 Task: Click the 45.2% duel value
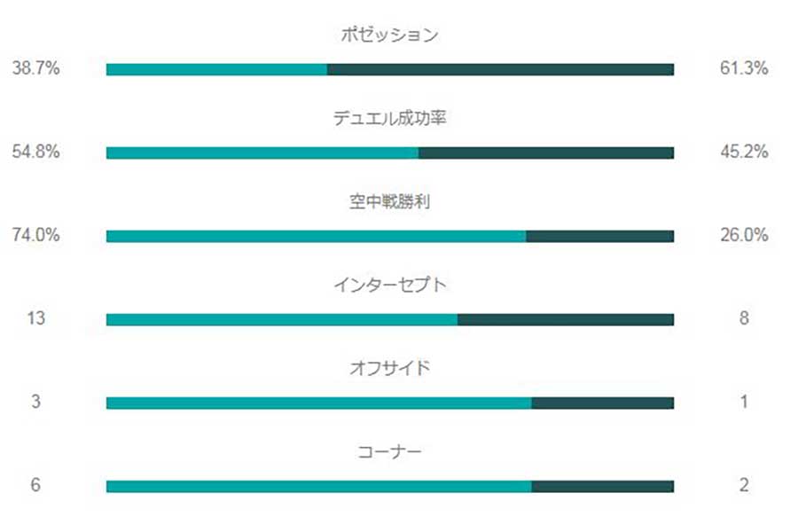click(x=743, y=152)
